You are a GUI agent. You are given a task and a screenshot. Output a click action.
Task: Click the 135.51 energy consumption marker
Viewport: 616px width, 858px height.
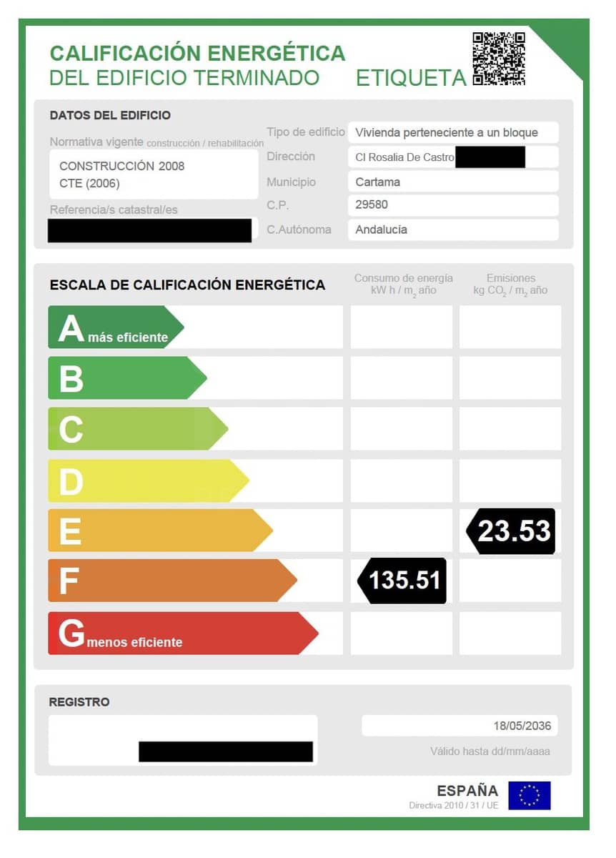pos(402,581)
